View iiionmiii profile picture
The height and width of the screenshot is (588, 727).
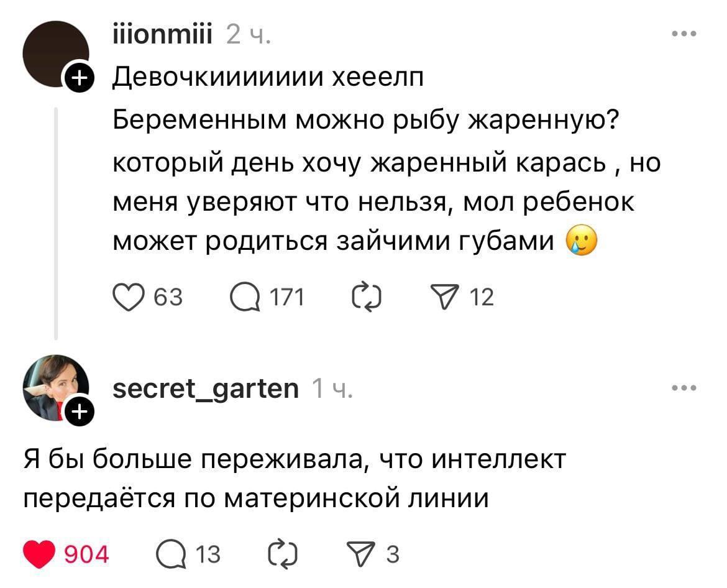tap(56, 53)
